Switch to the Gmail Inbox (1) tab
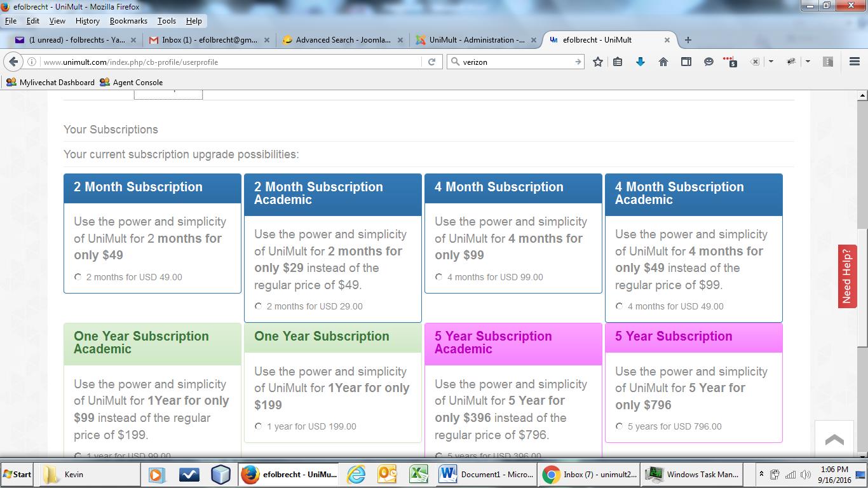 208,39
